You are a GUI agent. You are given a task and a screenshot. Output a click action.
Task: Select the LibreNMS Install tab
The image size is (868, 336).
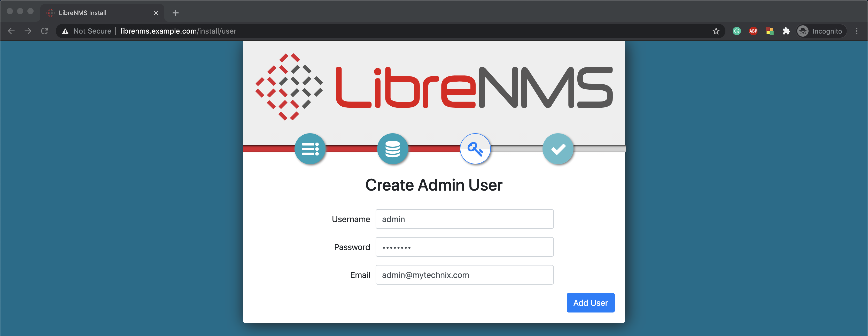tap(98, 13)
